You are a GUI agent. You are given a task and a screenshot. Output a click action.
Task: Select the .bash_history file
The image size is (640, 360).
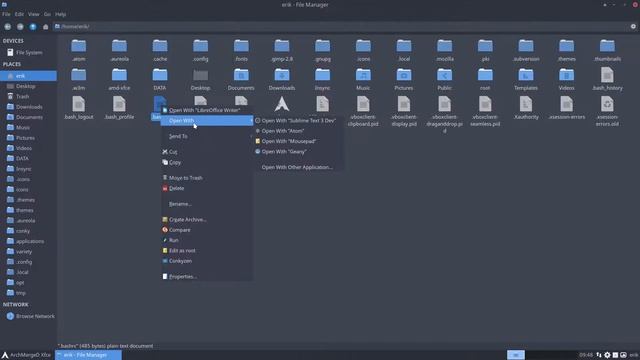click(x=607, y=79)
